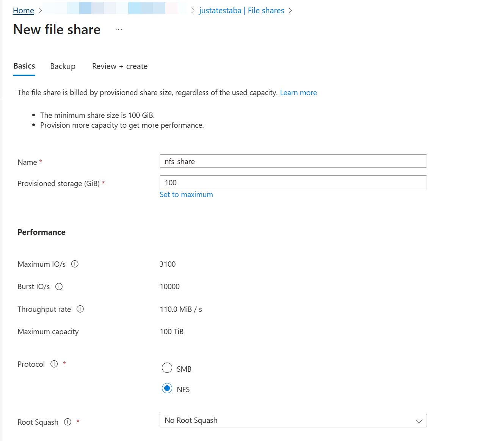Click the Root Squash info icon
Screen dimensions: 504x441
(x=68, y=422)
